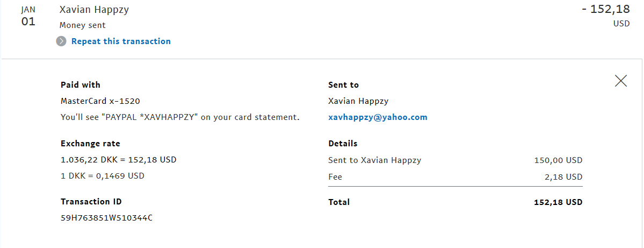644x248 pixels.
Task: Click the Paid with heading
Action: click(x=81, y=85)
